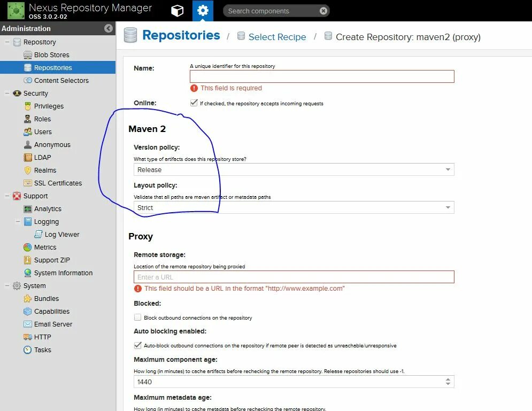This screenshot has width=532, height=411.
Task: Click the Users icon
Action: click(27, 132)
